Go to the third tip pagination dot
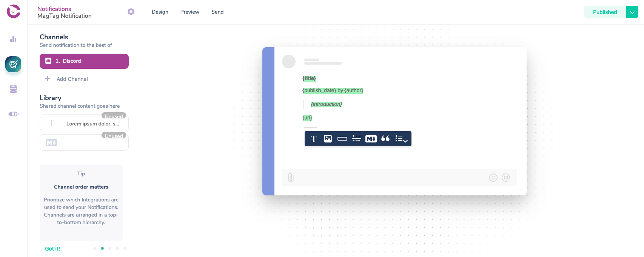The height and width of the screenshot is (257, 644). click(110, 248)
